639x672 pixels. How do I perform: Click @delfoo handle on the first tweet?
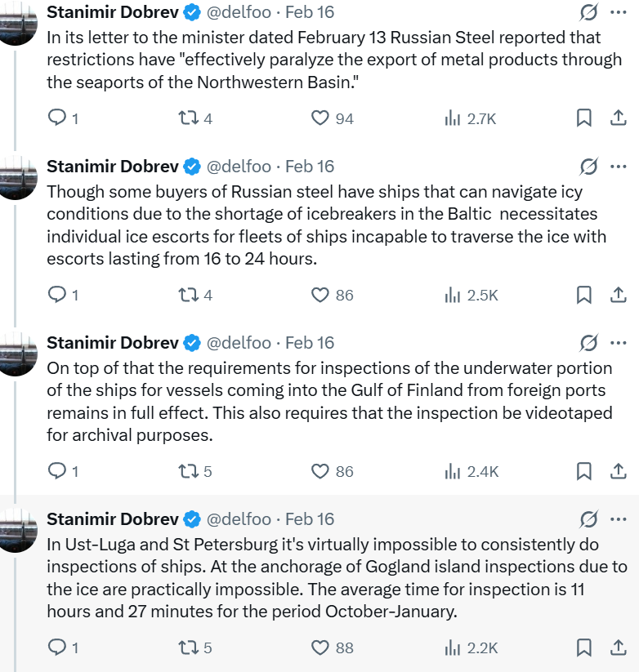click(238, 12)
